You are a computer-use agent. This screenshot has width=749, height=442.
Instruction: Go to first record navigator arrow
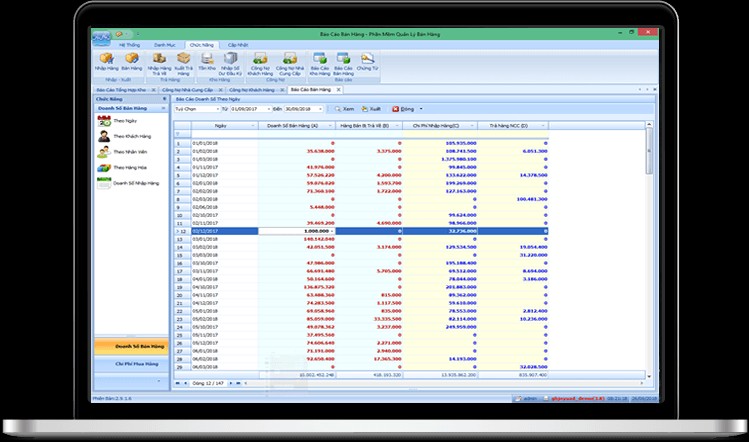(x=178, y=383)
